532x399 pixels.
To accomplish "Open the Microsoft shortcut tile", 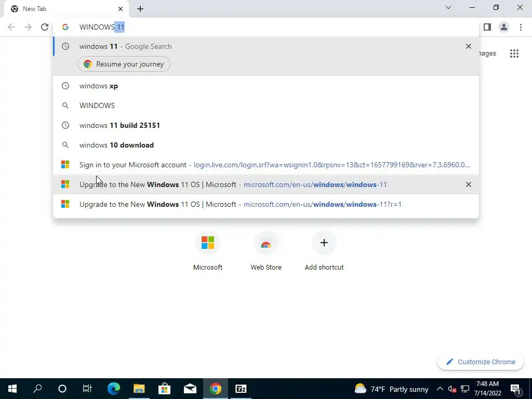I will pos(208,251).
